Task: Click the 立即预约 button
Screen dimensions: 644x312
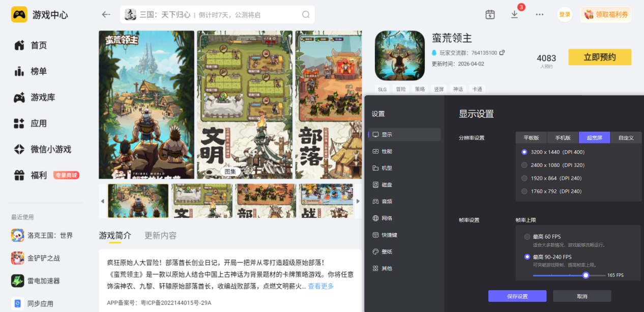Action: click(600, 57)
